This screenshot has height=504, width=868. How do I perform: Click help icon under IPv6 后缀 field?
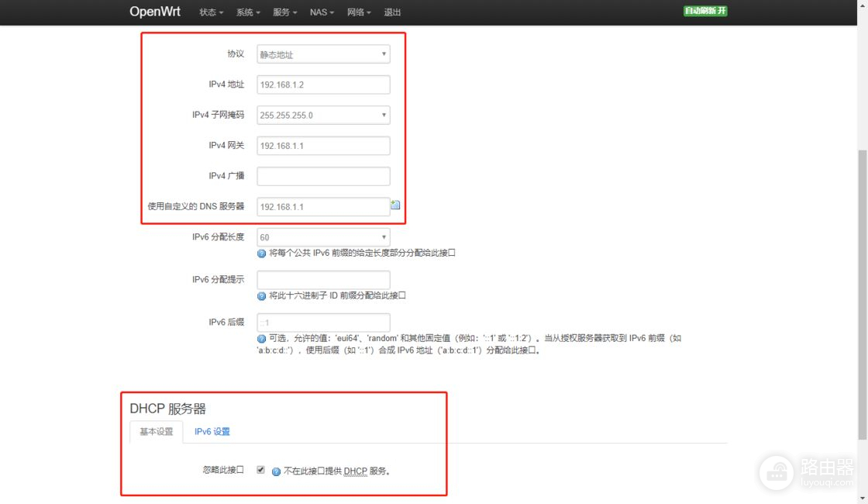(x=261, y=339)
